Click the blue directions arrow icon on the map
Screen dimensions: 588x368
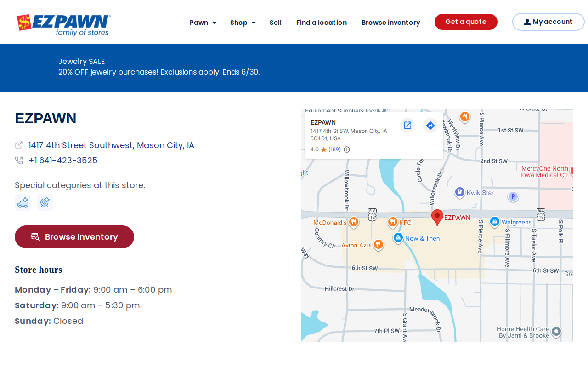[x=430, y=125]
